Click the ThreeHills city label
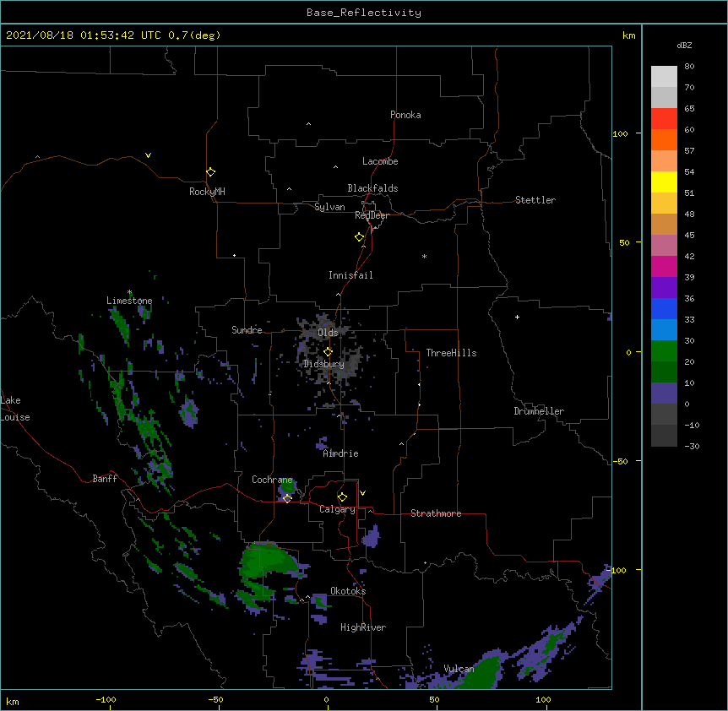The width and height of the screenshot is (728, 711). pyautogui.click(x=451, y=353)
